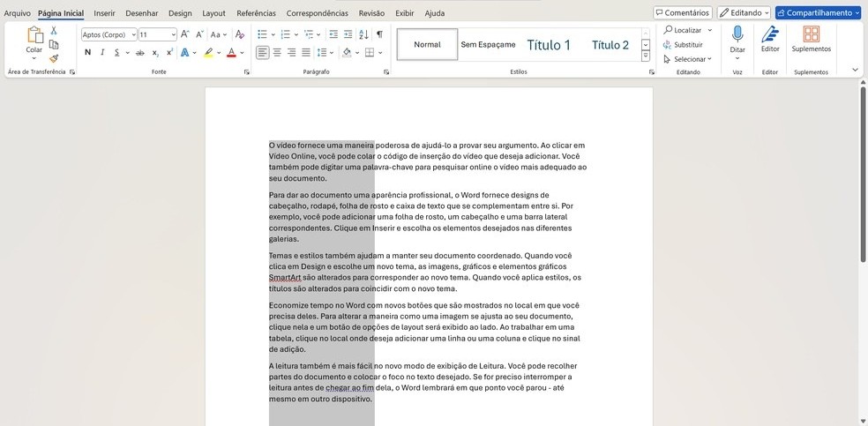Viewport: 868px width, 426px height.
Task: Click the bullet list icon
Action: tap(262, 34)
